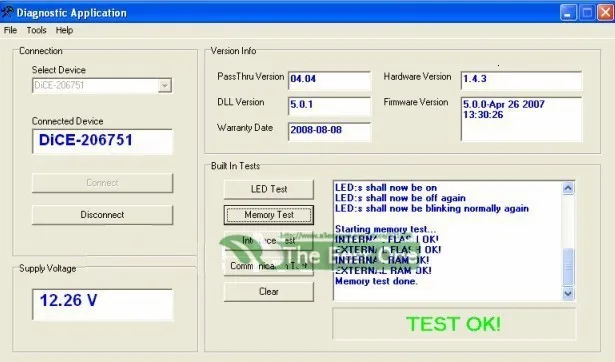615x362 pixels.
Task: Click the Hardware Version field 1.4.3
Action: (522, 80)
